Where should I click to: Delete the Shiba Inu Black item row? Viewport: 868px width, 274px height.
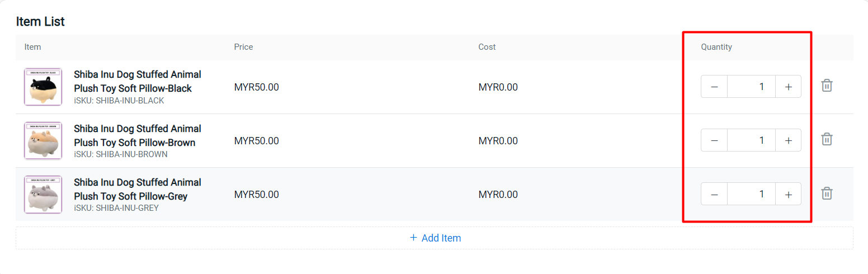click(827, 86)
